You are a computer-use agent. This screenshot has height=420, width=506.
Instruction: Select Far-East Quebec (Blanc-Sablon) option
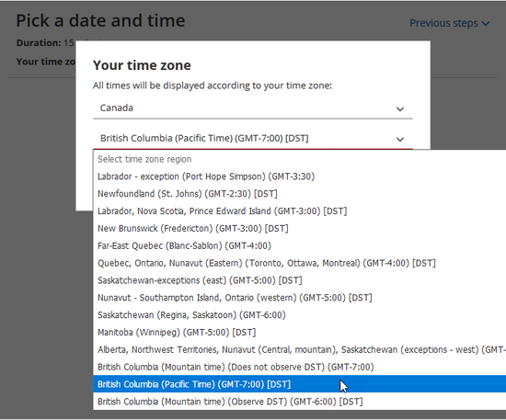click(300, 245)
